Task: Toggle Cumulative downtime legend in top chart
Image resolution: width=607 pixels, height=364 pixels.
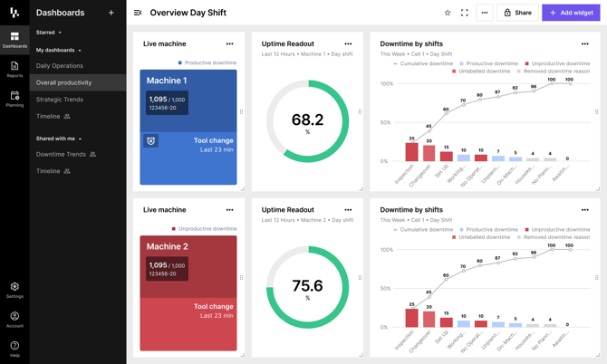Action: click(423, 63)
